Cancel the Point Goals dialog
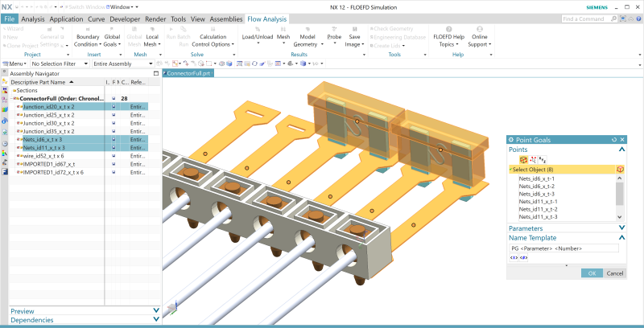This screenshot has height=328, width=644. coord(615,273)
